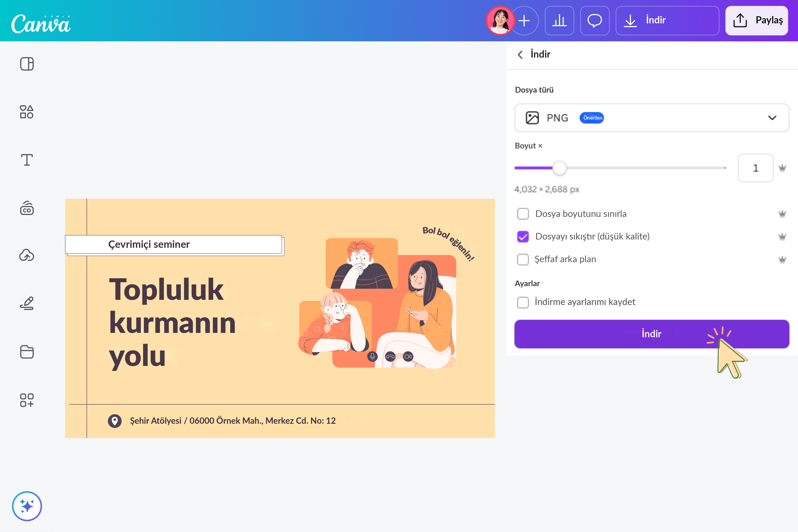Click the location pin icon in design
Image resolution: width=798 pixels, height=532 pixels.
coord(115,421)
